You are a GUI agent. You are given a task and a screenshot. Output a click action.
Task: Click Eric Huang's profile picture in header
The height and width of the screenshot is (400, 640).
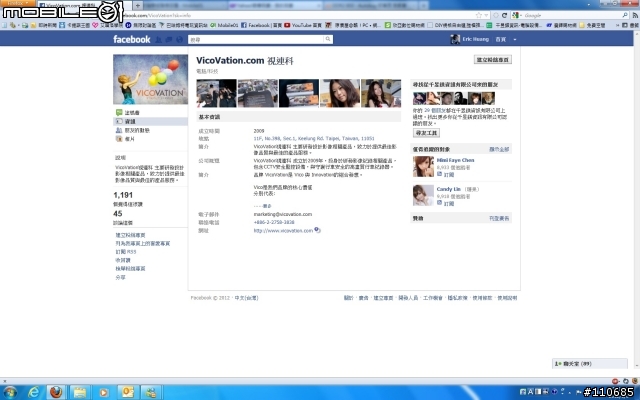455,39
